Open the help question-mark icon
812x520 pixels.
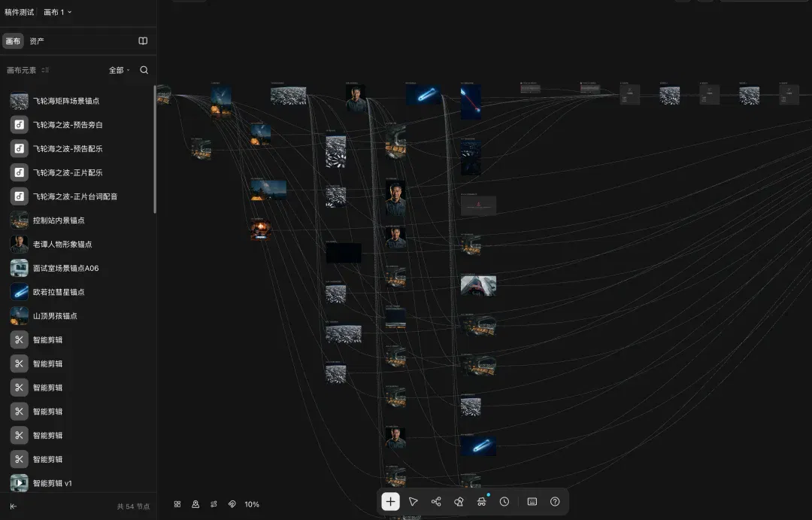pyautogui.click(x=555, y=501)
